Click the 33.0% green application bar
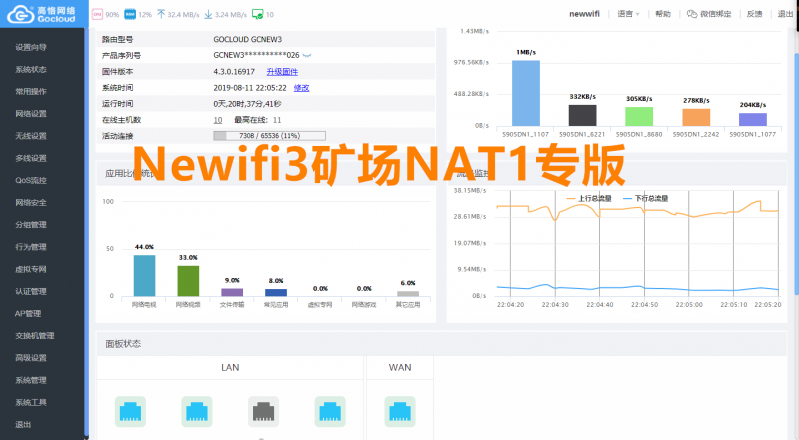 click(x=188, y=281)
